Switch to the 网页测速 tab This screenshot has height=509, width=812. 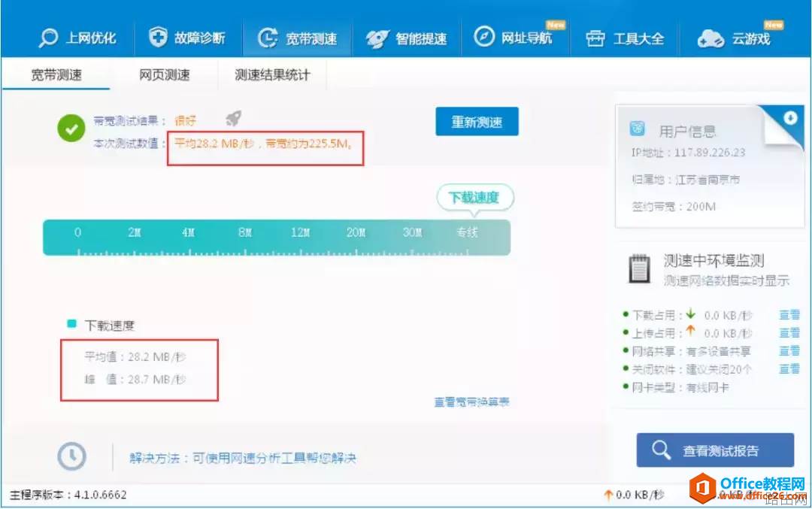(x=165, y=75)
